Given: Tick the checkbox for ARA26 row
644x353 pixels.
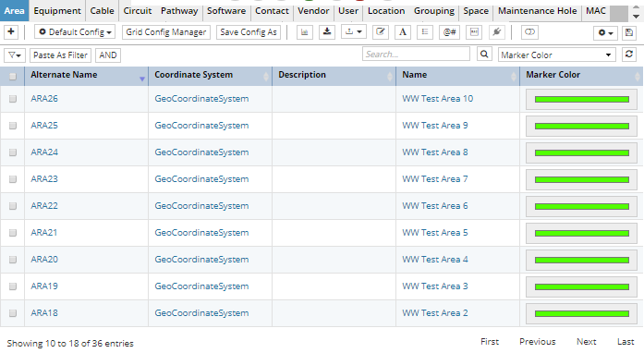Looking at the screenshot, I should point(13,99).
